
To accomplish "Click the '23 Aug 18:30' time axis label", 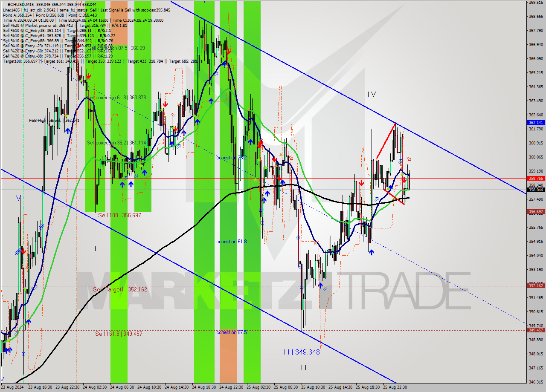I will [x=40, y=387].
